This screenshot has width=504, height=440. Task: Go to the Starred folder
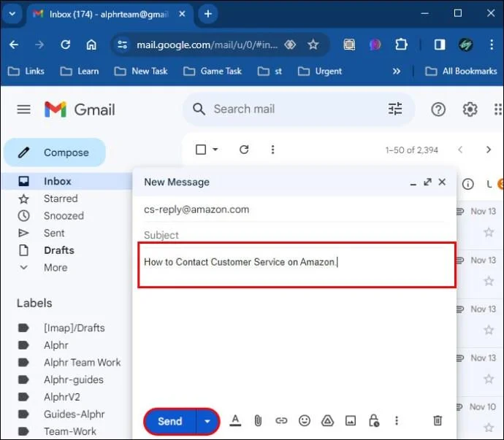click(x=60, y=198)
